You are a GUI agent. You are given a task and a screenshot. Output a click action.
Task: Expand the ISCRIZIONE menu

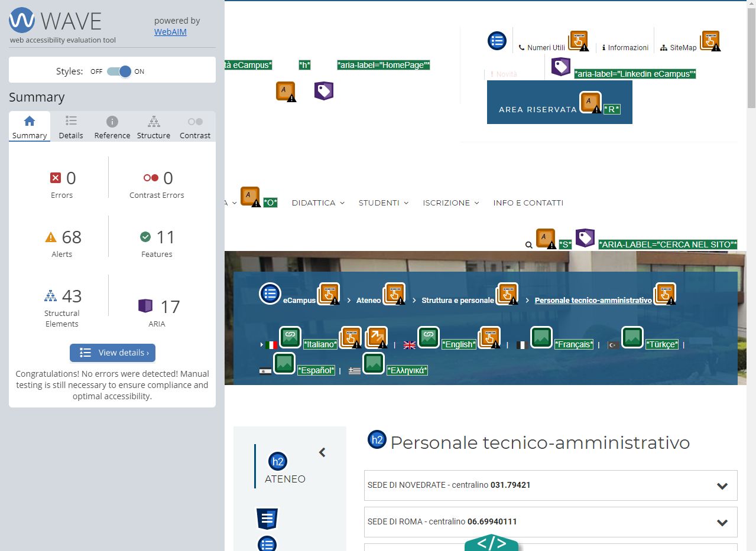[451, 203]
